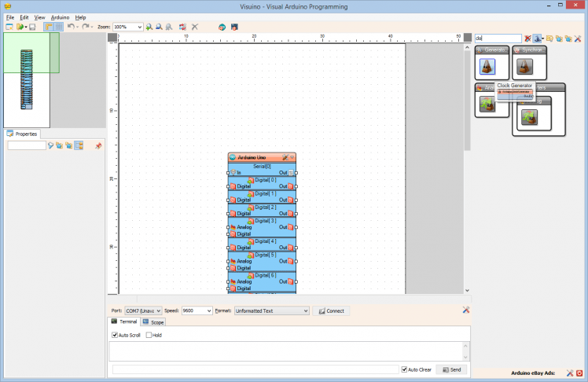Click the collapse all categories icon
Image resolution: width=588 pixels, height=382 pixels.
(x=568, y=39)
